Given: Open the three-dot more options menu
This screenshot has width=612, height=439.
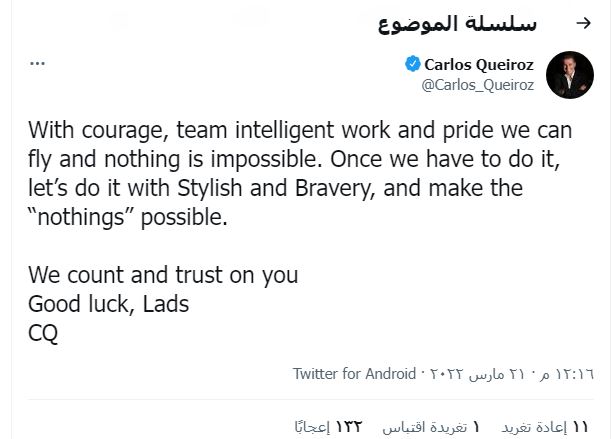Looking at the screenshot, I should click(x=37, y=63).
